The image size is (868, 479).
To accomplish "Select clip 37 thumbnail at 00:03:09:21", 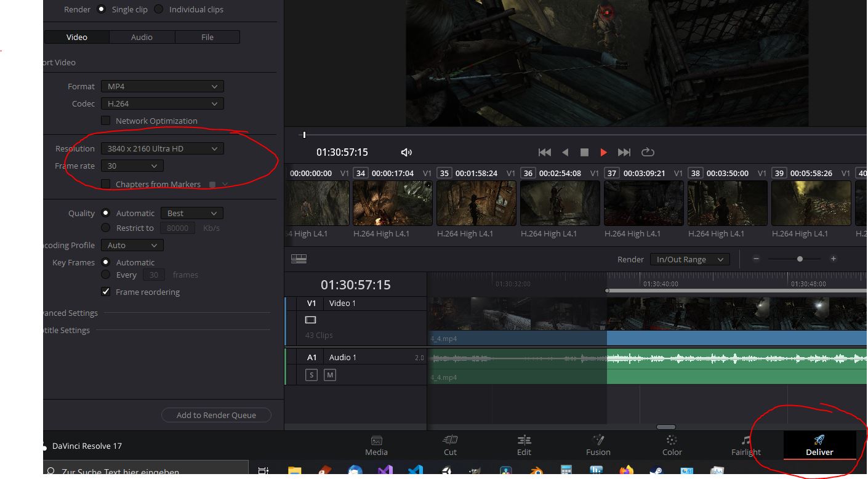I will tap(643, 203).
